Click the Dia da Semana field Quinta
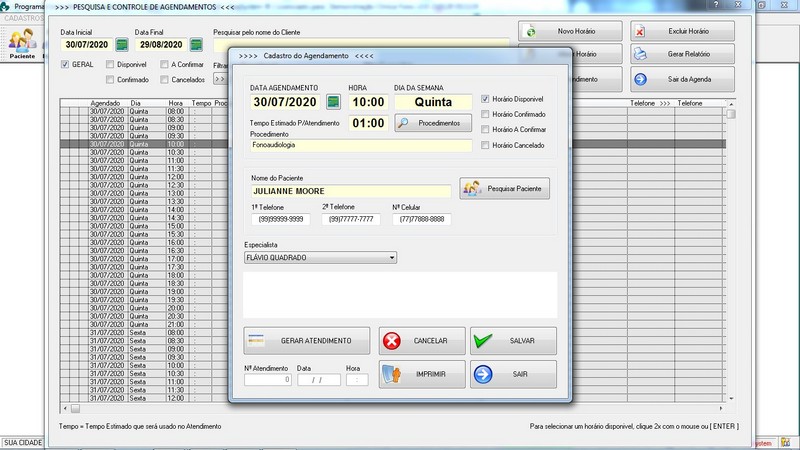800x450 pixels. point(433,102)
